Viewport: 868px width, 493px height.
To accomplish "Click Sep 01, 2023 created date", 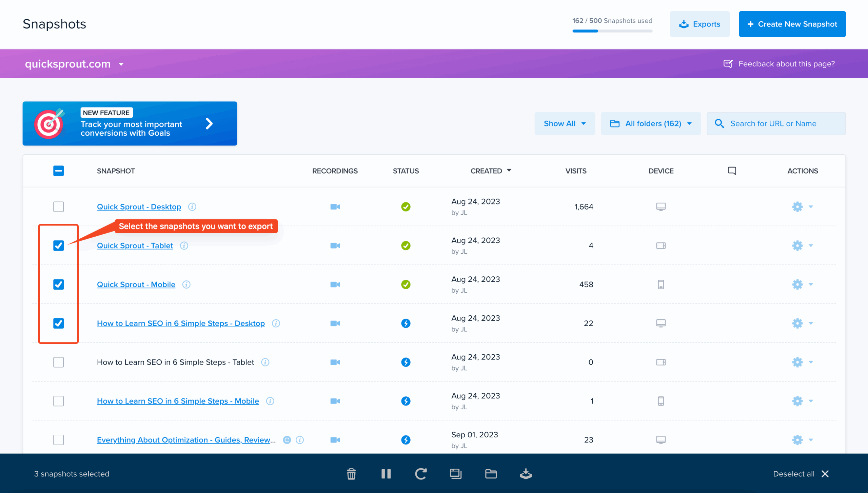I will [474, 434].
